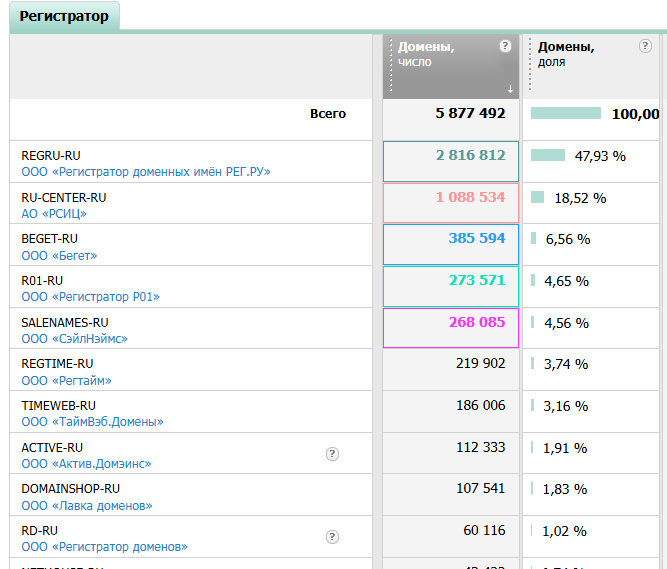
Task: Click BEGET-RU registrar name
Action: pyautogui.click(x=49, y=239)
